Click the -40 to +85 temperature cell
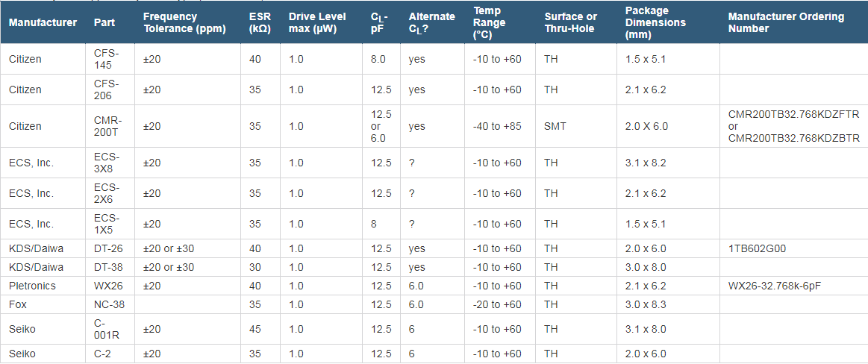The image size is (868, 364). pos(497,126)
